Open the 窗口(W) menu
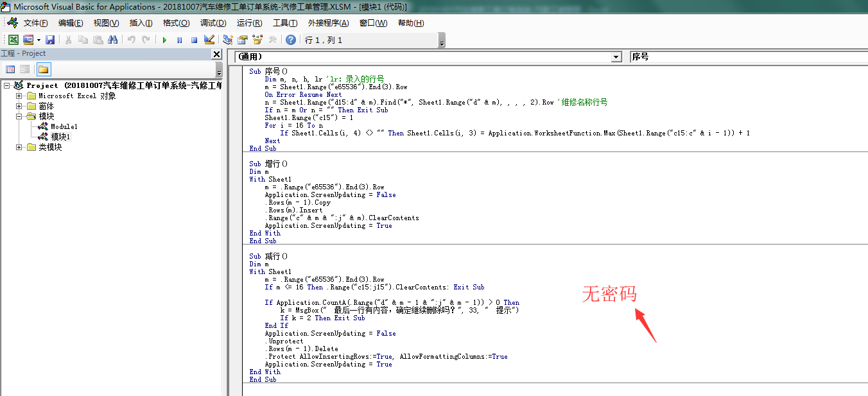 373,23
